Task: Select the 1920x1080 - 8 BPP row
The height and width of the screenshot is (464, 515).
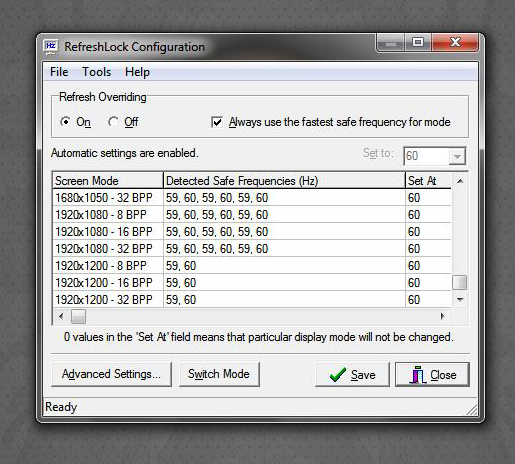Action: [x=252, y=215]
